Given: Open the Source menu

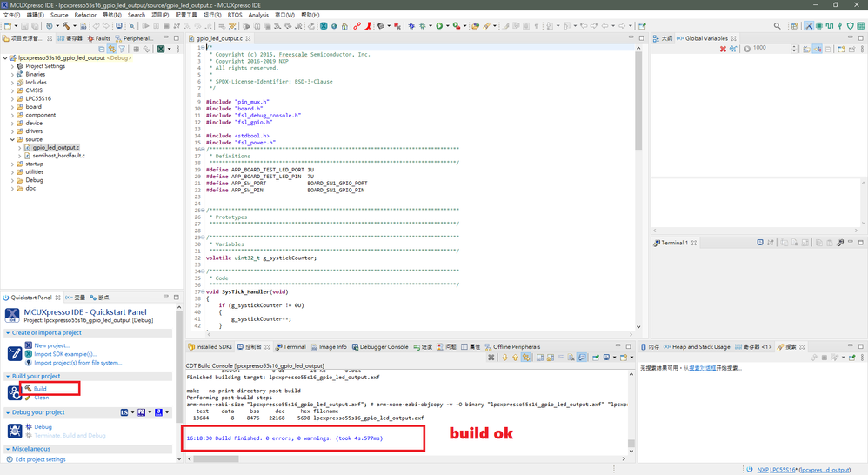Looking at the screenshot, I should pos(59,15).
